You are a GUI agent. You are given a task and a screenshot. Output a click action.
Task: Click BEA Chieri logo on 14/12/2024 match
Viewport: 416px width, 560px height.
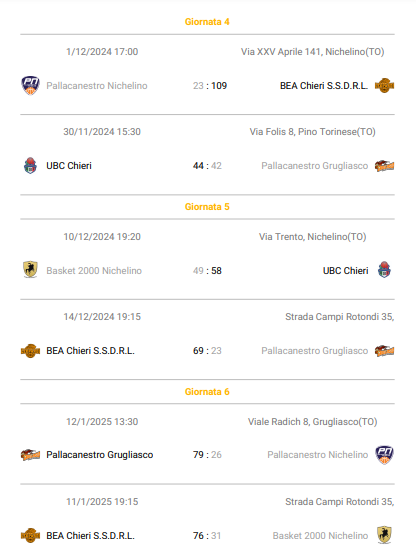[x=30, y=351]
